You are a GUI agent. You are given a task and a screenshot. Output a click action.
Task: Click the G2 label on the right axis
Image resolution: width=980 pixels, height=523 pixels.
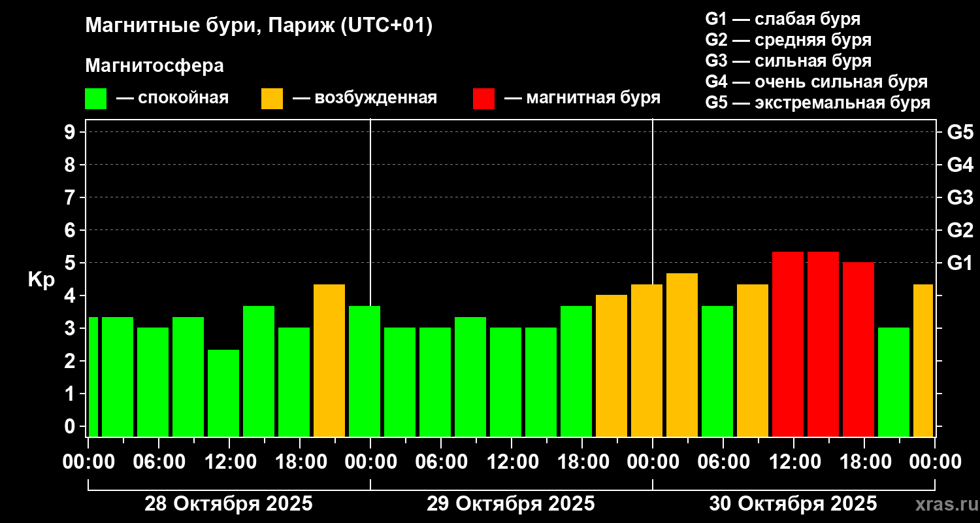click(960, 230)
